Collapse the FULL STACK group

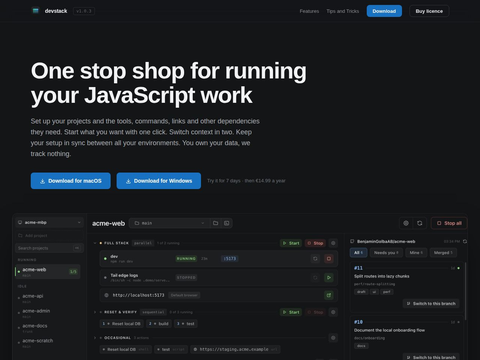pyautogui.click(x=95, y=243)
